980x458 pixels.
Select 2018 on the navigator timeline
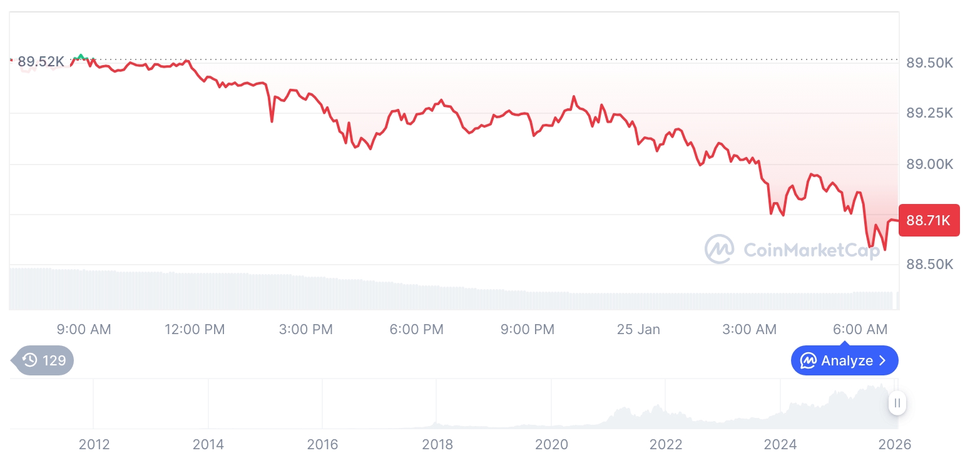(437, 444)
